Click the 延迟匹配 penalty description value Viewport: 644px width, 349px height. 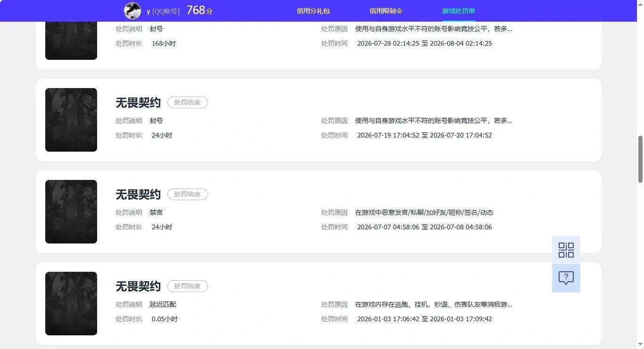pyautogui.click(x=163, y=304)
